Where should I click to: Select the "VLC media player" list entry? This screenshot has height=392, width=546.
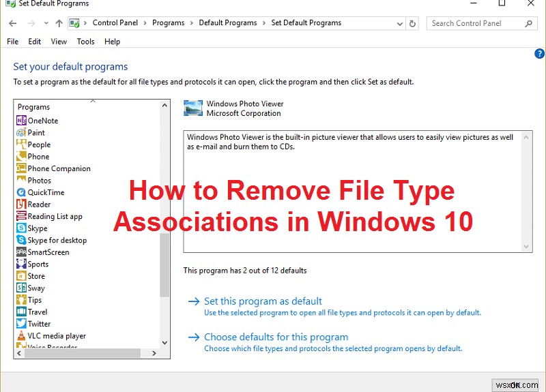coord(57,335)
